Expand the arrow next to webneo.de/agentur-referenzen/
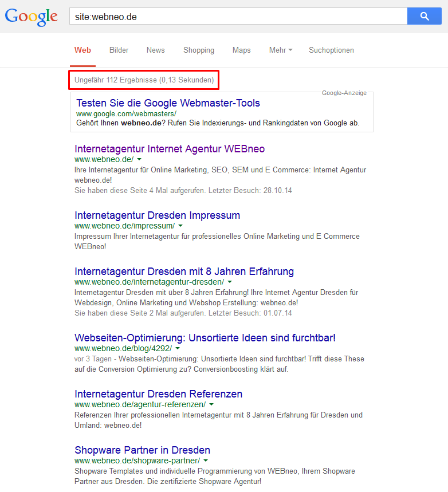 211,405
